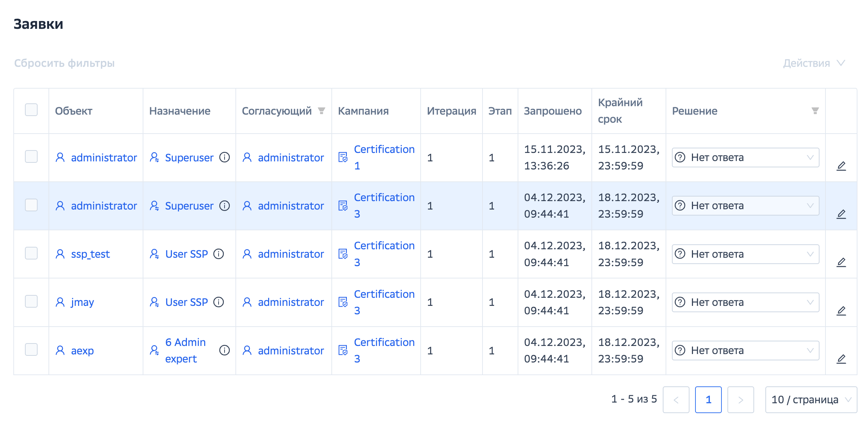
Task: Click campaign icon in aexp row
Action: (343, 351)
